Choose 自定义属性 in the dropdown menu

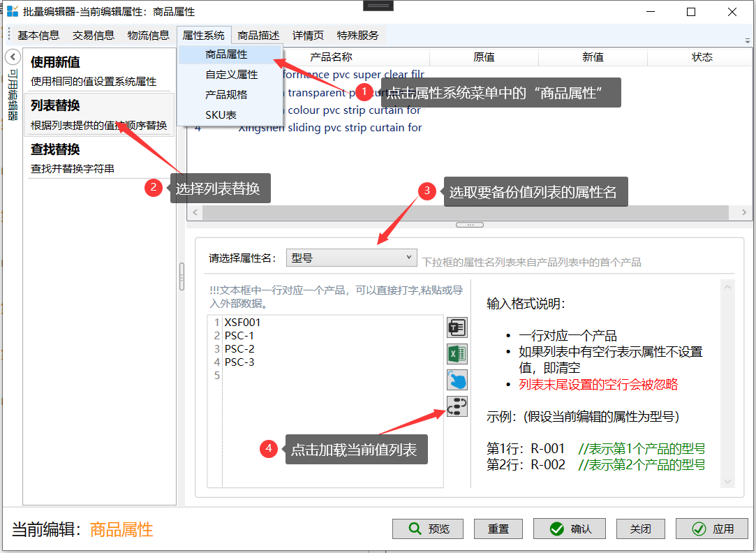coord(231,75)
